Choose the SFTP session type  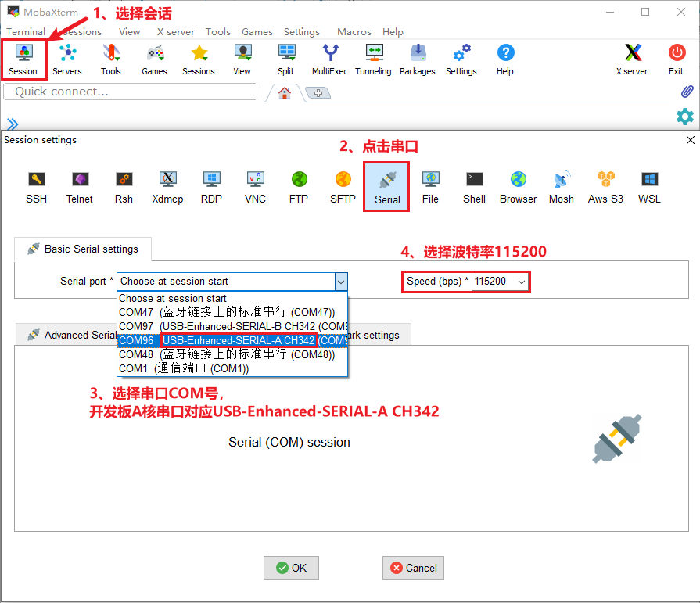(x=343, y=188)
